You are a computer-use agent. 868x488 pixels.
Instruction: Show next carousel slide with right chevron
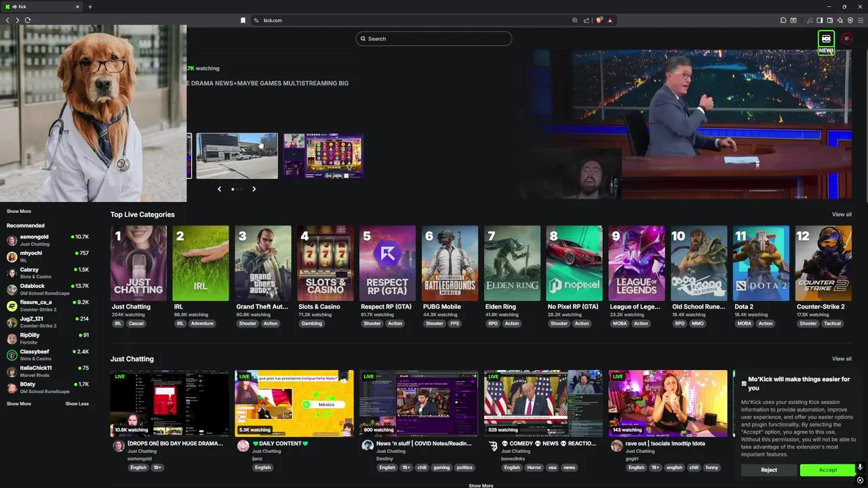pos(254,189)
